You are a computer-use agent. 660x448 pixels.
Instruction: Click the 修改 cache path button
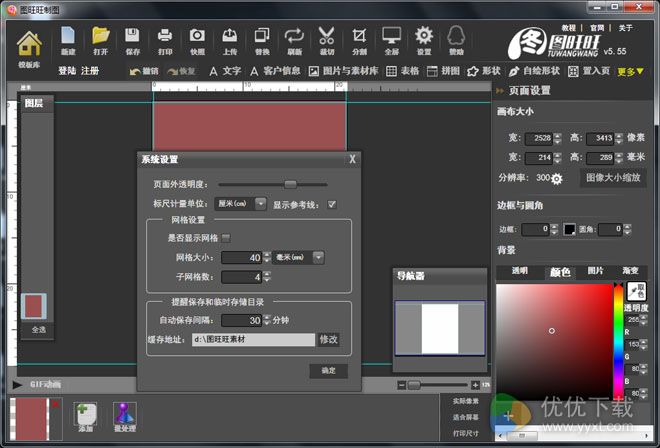coord(329,339)
